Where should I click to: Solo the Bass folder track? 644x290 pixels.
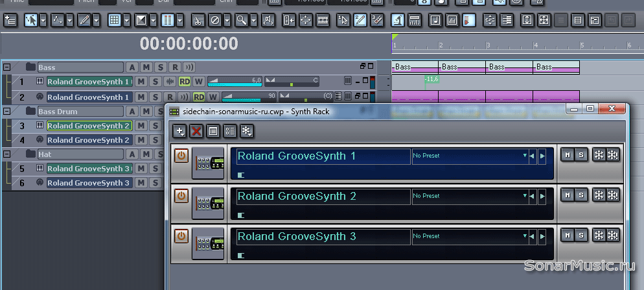pos(161,67)
